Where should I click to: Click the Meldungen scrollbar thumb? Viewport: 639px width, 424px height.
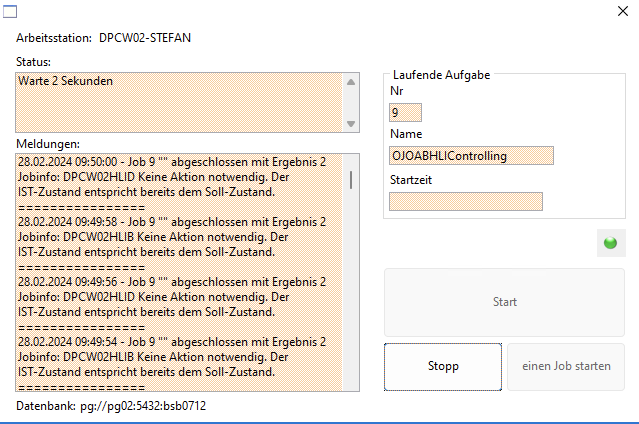click(x=350, y=180)
